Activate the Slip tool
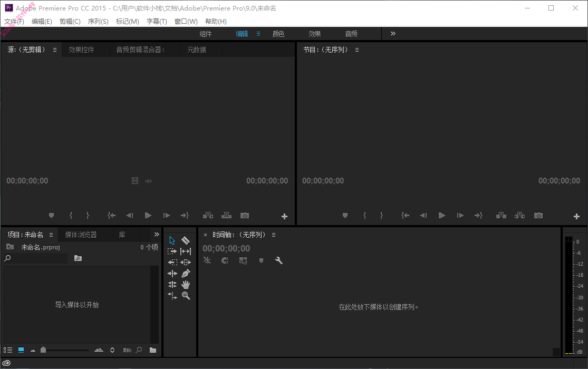 tap(186, 251)
